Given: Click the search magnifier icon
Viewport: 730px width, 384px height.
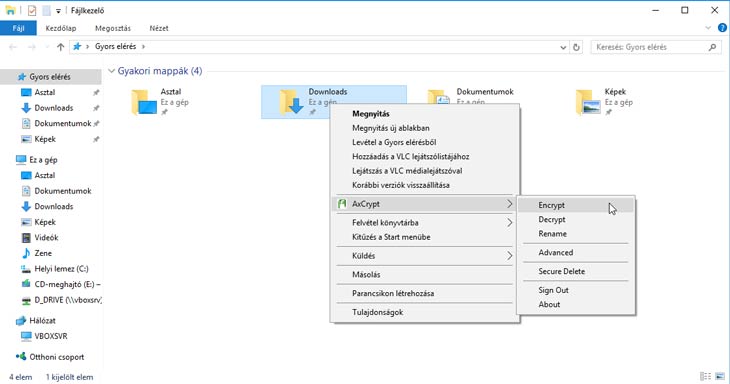Looking at the screenshot, I should (712, 47).
